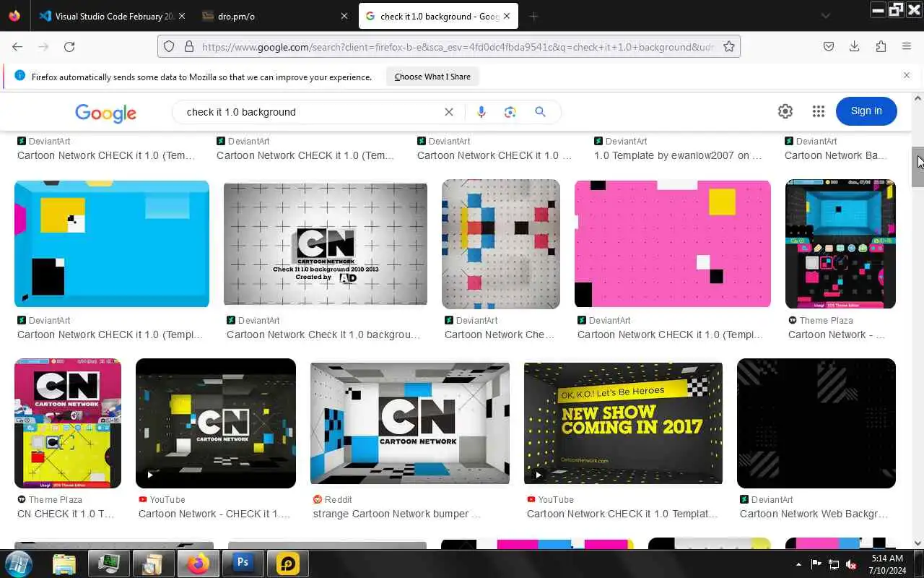The image size is (924, 578).
Task: Switch to Visual Studio Code February tab
Action: (x=113, y=16)
